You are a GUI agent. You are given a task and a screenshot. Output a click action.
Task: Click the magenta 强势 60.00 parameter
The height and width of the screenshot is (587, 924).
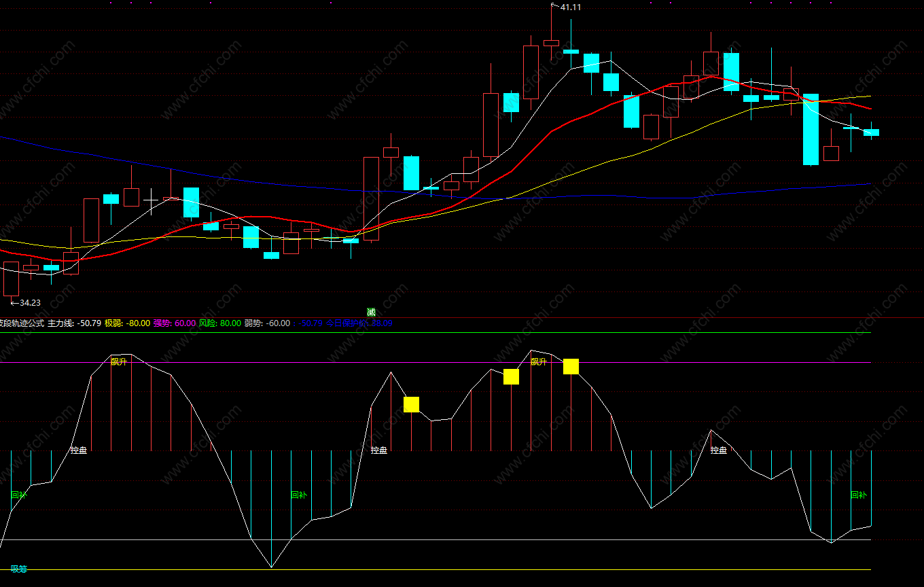click(175, 323)
